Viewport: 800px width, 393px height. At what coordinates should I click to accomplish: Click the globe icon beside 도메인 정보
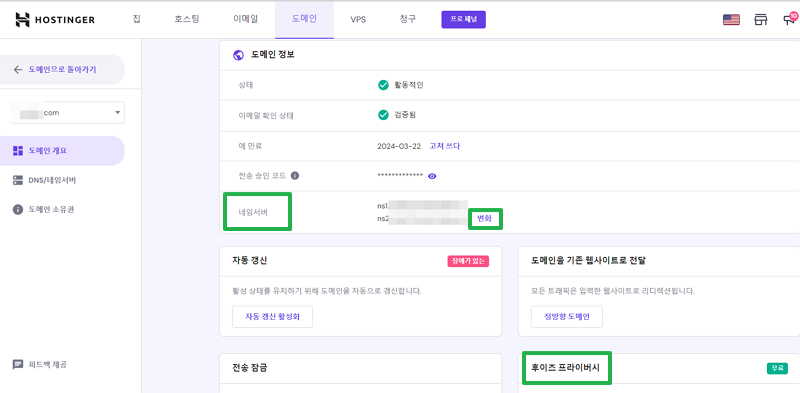238,55
